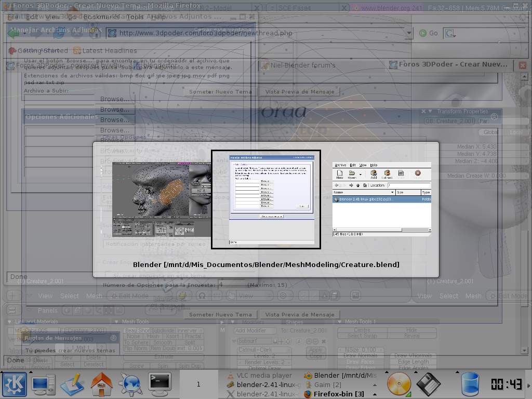Open the Trash bin panel icon

pos(470,384)
